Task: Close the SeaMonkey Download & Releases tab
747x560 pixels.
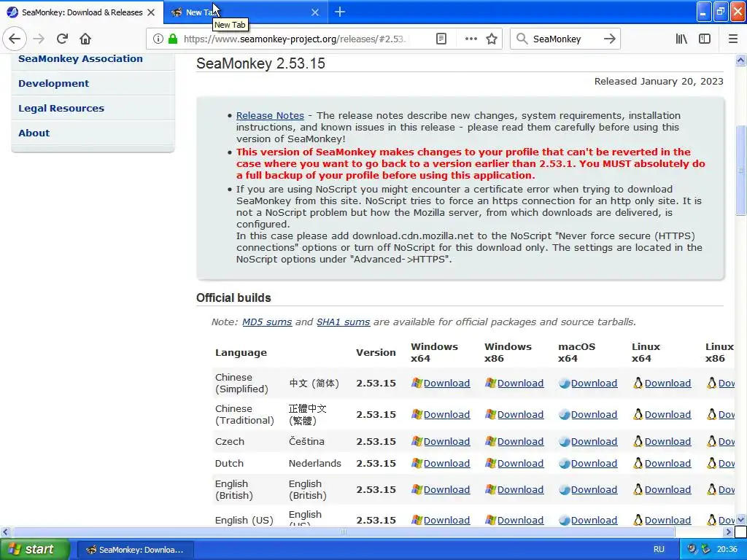Action: 151,12
